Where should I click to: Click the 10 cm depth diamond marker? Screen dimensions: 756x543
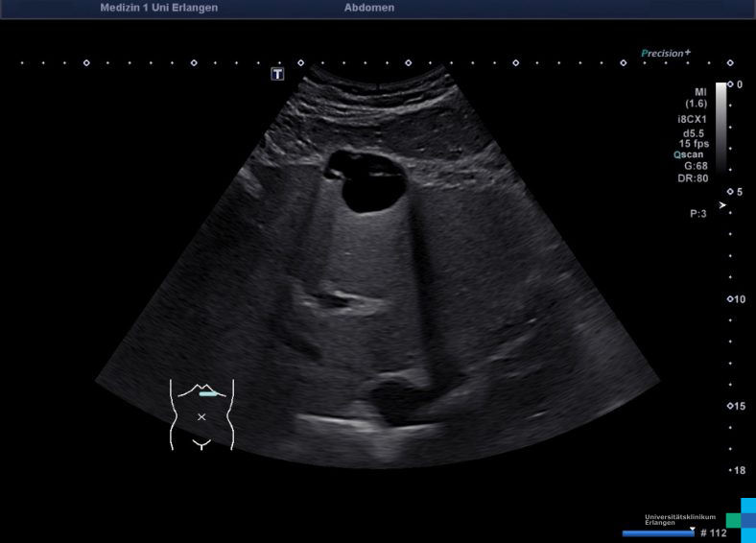point(731,299)
